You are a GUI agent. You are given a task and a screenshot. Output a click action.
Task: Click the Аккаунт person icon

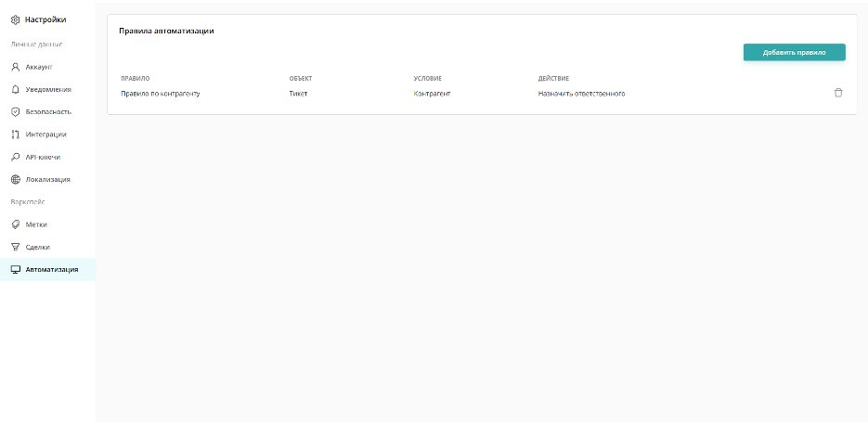(16, 67)
